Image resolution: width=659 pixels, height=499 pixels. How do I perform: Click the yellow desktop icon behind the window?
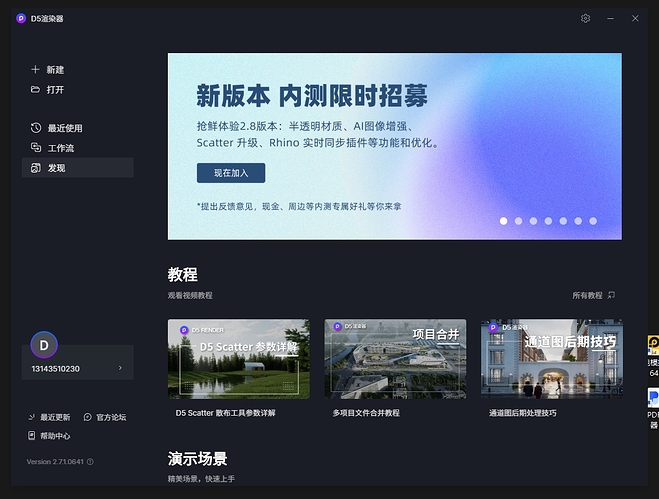pos(653,346)
